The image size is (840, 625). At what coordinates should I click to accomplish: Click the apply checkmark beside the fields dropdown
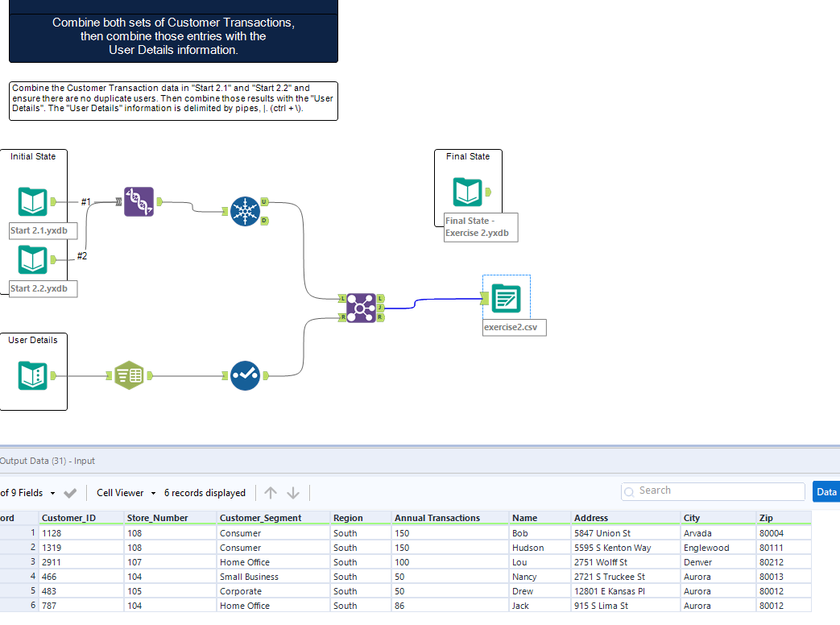pyautogui.click(x=71, y=492)
